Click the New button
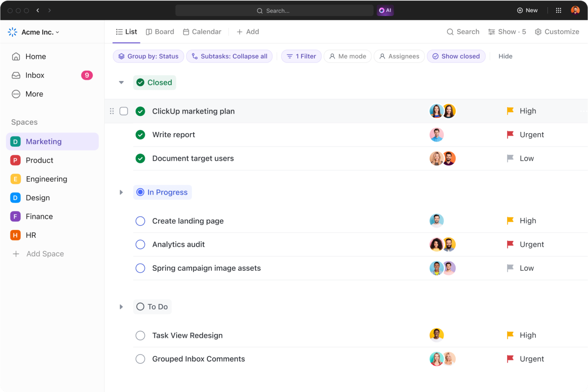 click(x=527, y=10)
